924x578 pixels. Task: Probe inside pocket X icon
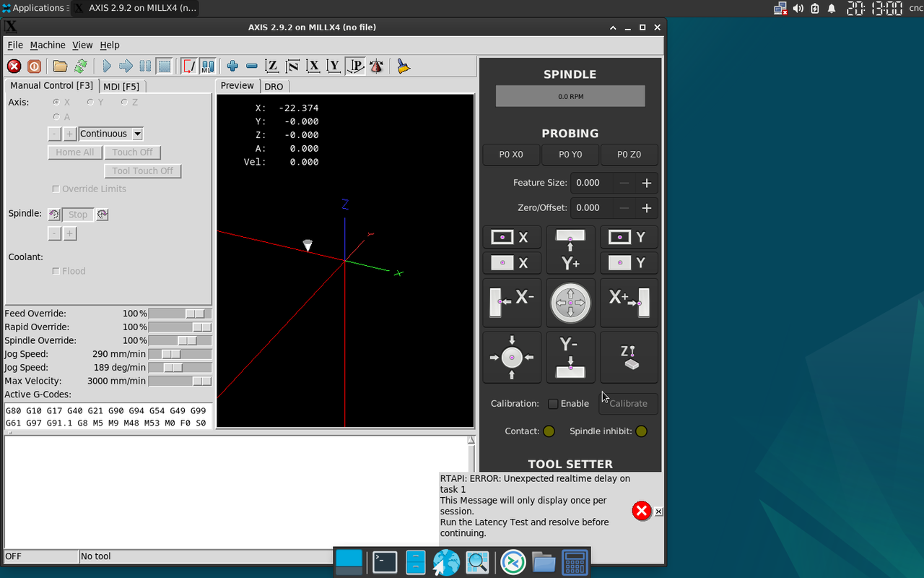coord(512,238)
